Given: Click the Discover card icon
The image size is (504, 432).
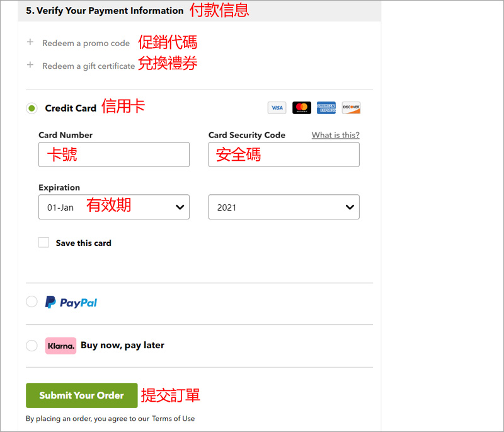Looking at the screenshot, I should click(351, 108).
